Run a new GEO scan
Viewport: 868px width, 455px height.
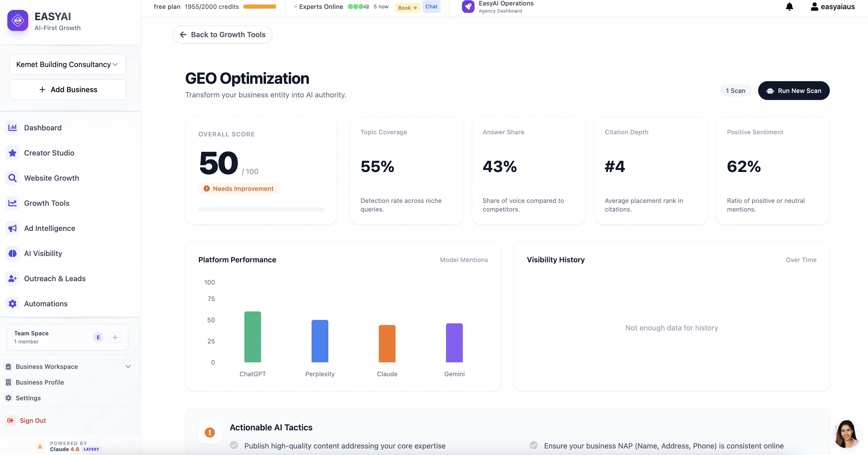point(793,90)
